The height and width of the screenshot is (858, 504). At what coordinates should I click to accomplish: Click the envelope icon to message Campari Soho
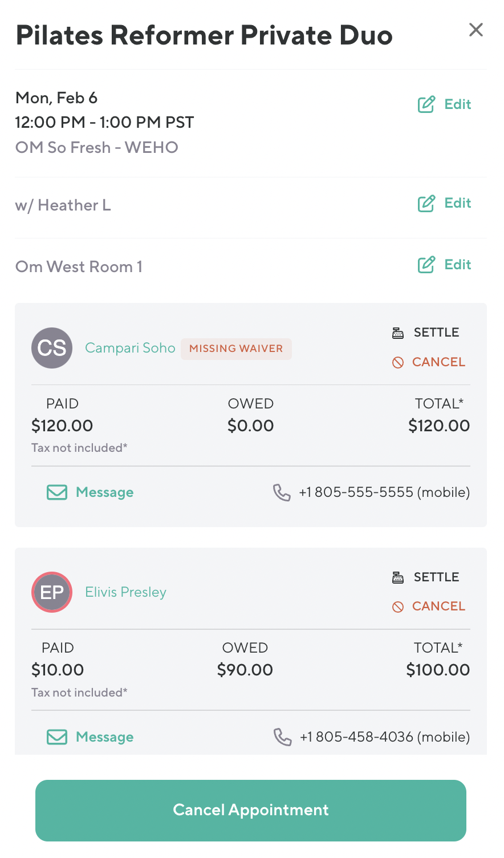point(57,492)
